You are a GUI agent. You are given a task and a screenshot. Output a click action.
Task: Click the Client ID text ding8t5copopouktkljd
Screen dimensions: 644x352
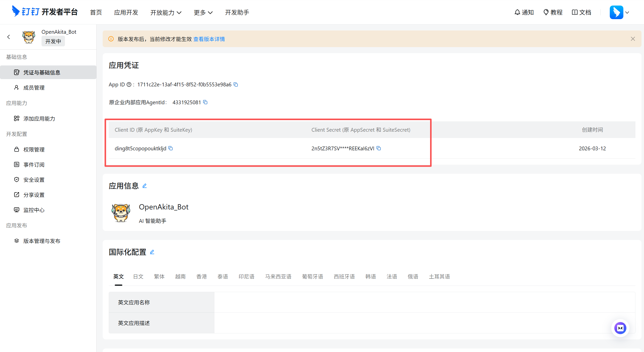[140, 149]
